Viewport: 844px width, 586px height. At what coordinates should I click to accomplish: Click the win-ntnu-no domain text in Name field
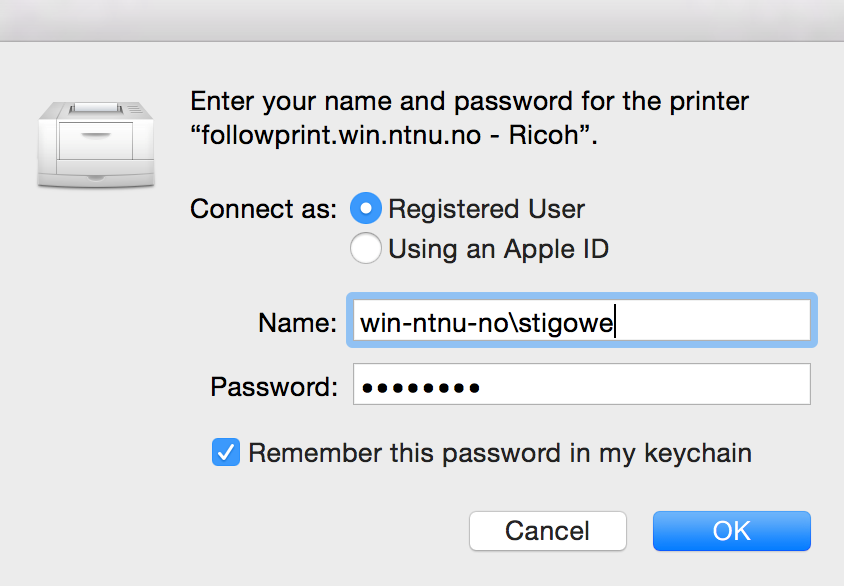click(x=434, y=323)
